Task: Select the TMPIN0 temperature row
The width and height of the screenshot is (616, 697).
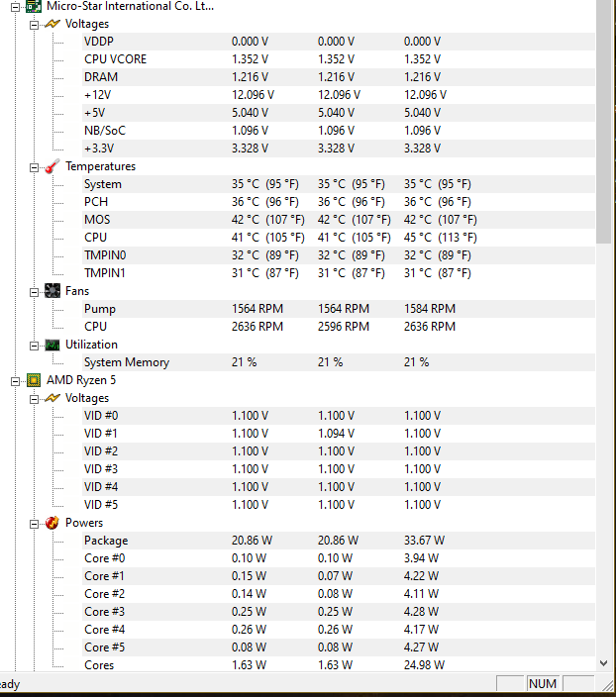Action: coord(339,255)
